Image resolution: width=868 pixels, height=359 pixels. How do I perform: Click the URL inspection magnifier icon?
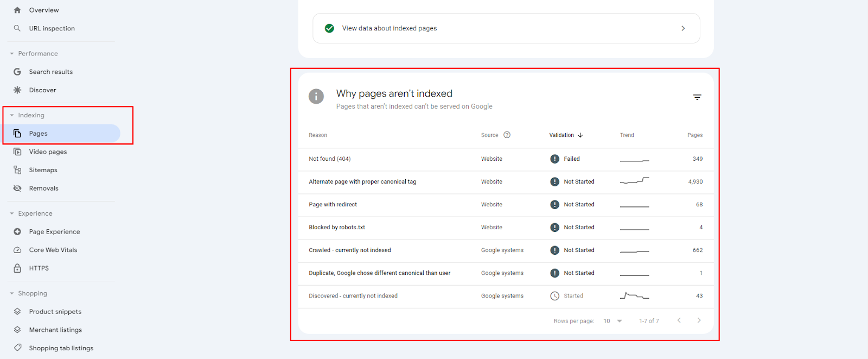point(17,28)
